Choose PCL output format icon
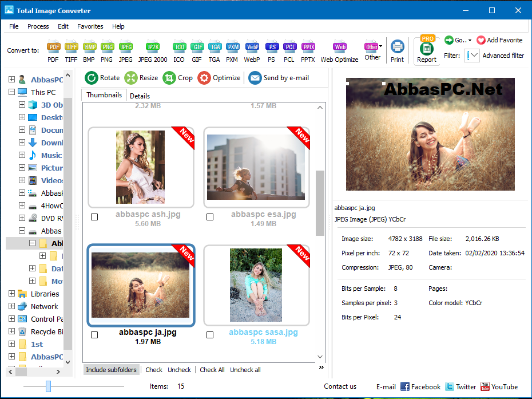This screenshot has height=399, width=532. [x=290, y=47]
